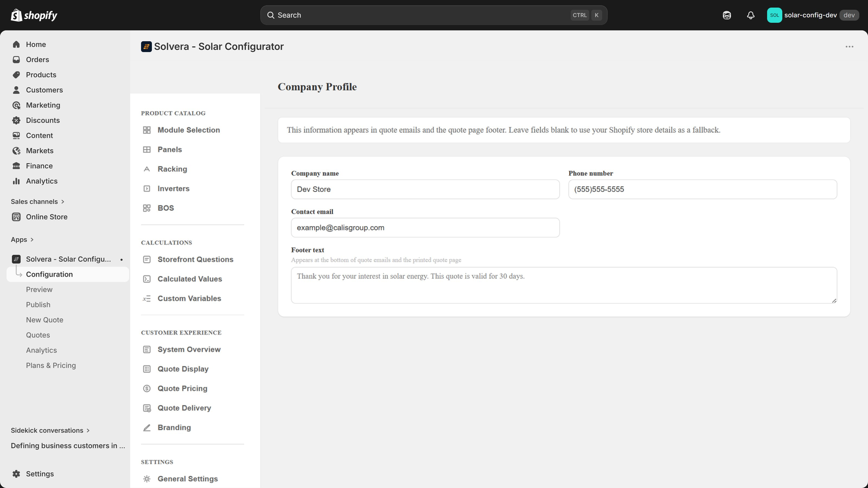Click the Calculated Values icon
Viewport: 868px width, 488px height.
[x=146, y=279]
